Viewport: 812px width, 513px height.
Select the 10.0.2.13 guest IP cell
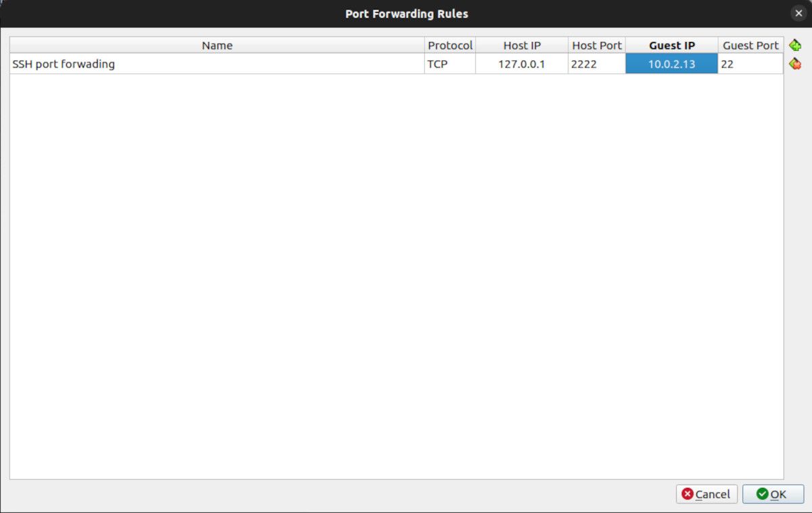click(672, 64)
